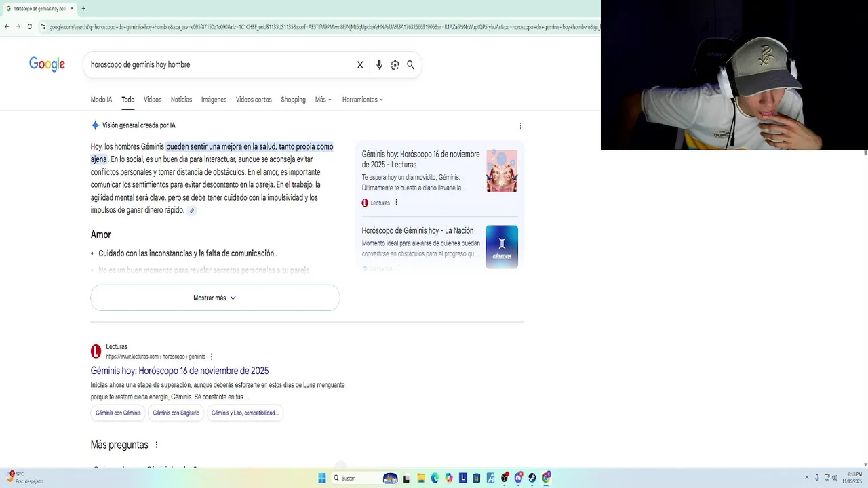The height and width of the screenshot is (488, 868).
Task: Open File Explorer from the taskbar
Action: tap(421, 478)
